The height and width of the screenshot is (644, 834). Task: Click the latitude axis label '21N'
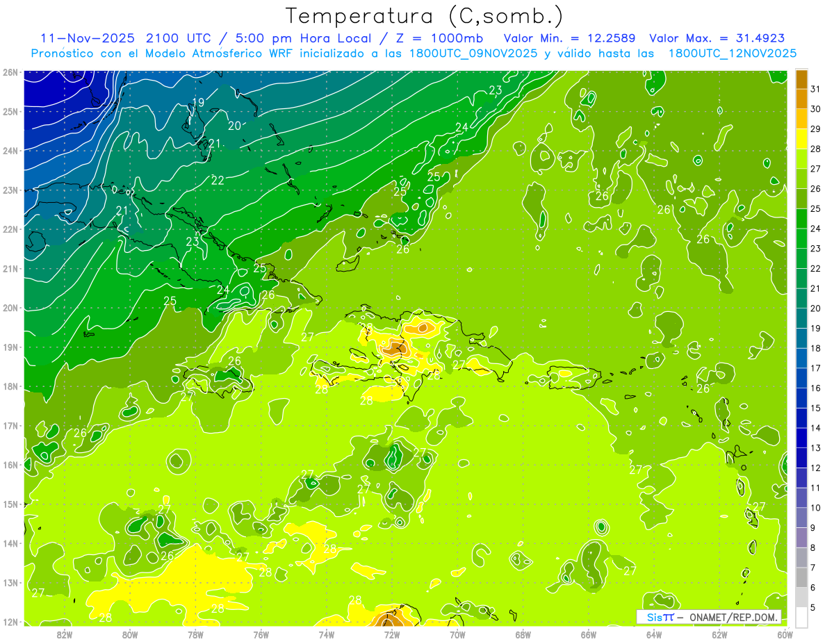click(x=10, y=268)
